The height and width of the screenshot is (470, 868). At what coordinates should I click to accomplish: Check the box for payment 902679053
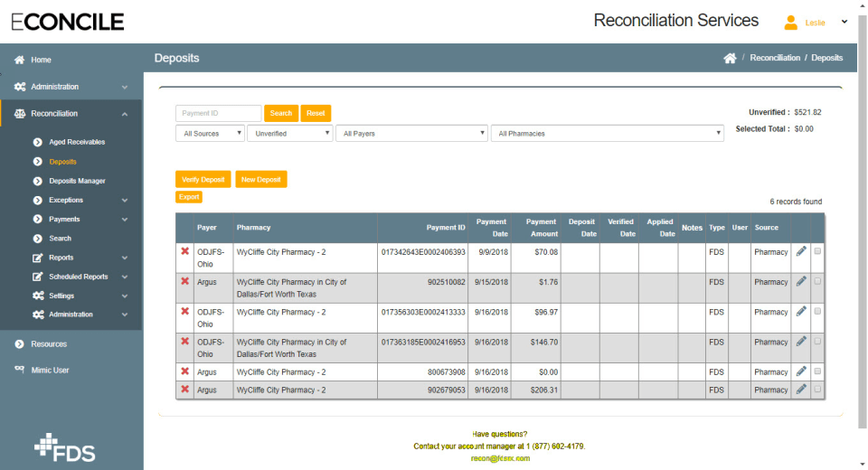coord(817,390)
